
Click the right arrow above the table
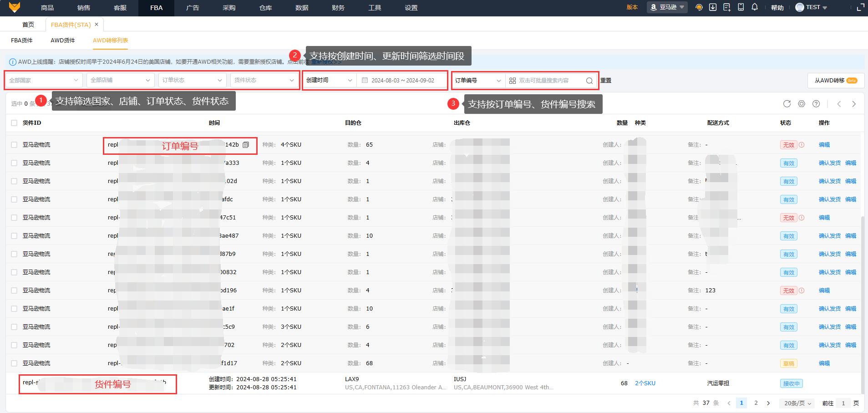click(854, 104)
